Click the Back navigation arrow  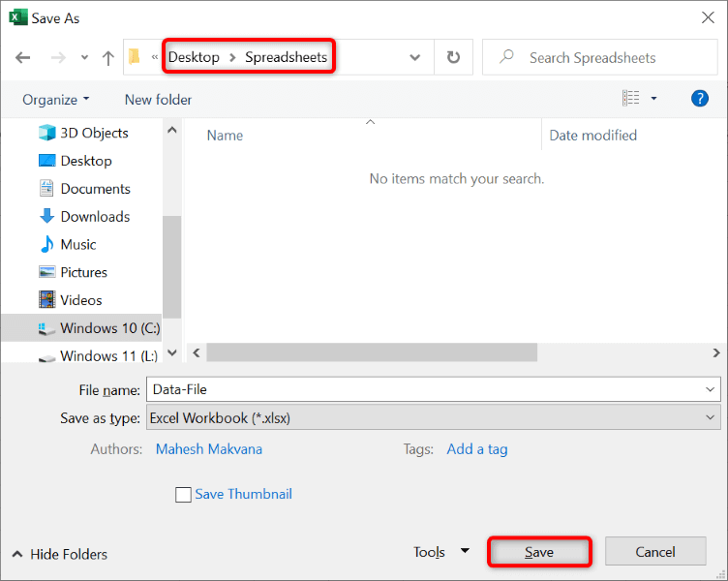coord(22,57)
